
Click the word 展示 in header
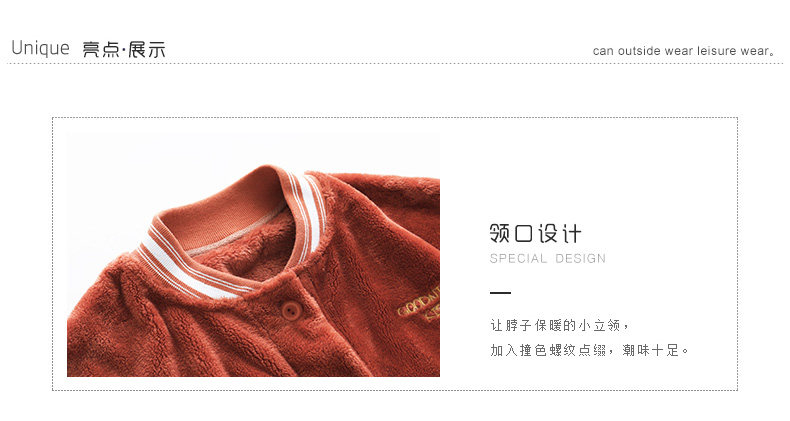(147, 49)
